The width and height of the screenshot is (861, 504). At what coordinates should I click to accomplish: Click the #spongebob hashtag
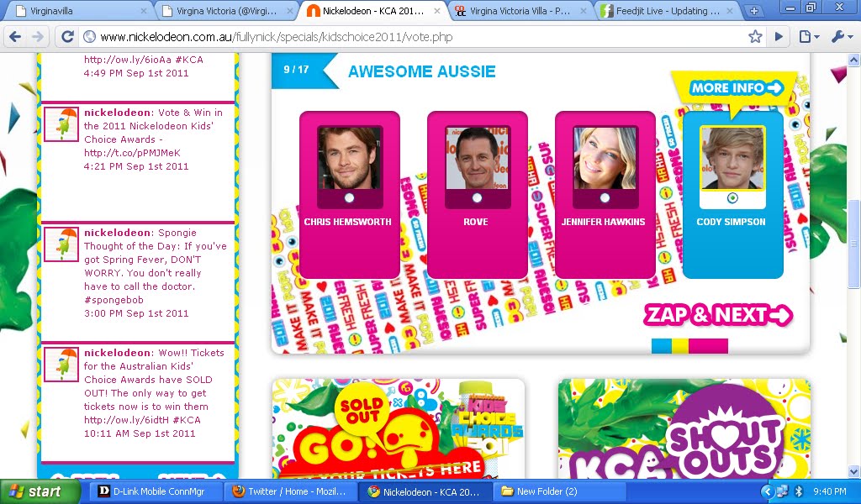click(x=114, y=300)
